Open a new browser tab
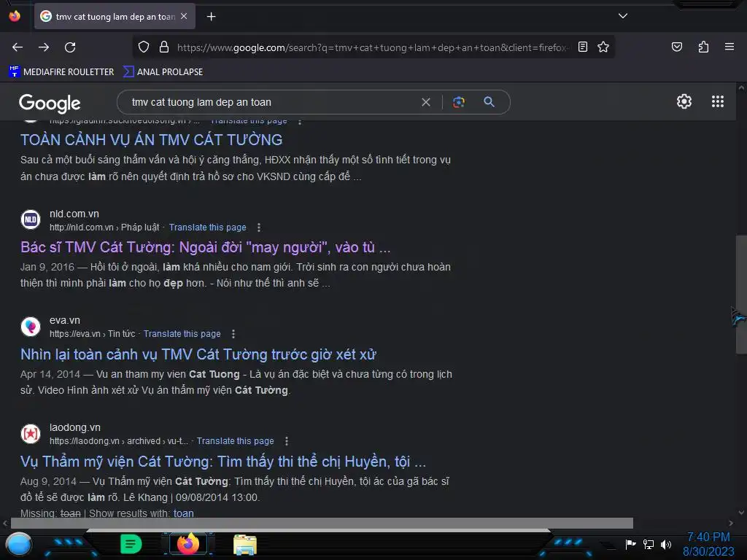747x560 pixels. tap(211, 17)
